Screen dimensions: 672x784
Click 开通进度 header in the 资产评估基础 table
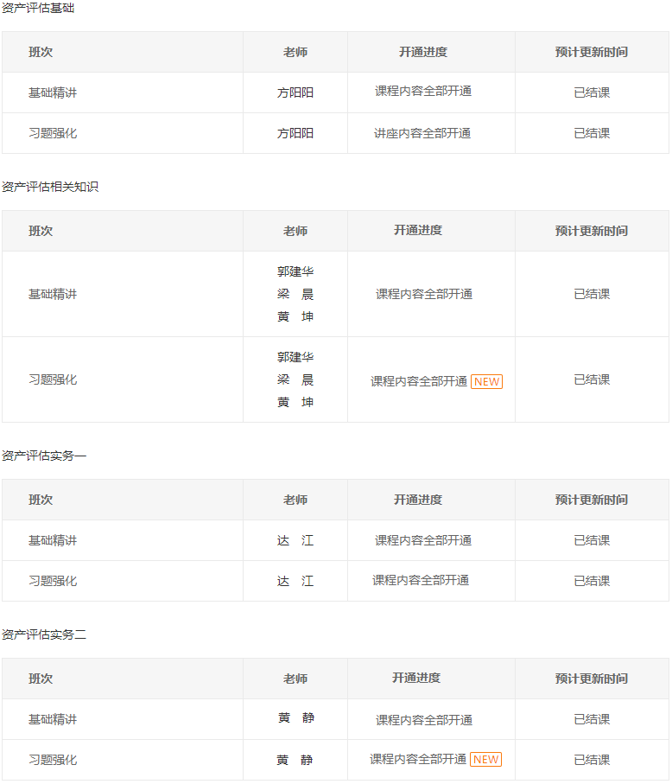click(423, 52)
